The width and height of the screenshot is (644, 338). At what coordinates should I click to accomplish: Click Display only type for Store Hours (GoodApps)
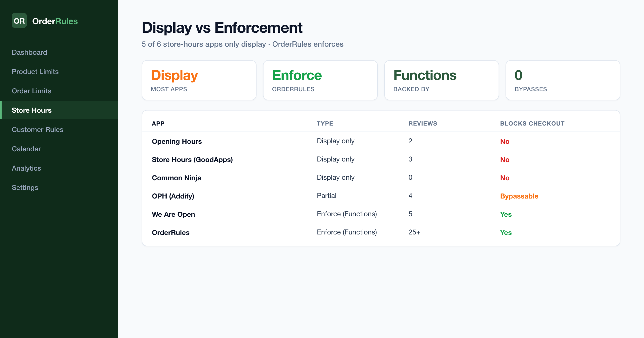336,159
